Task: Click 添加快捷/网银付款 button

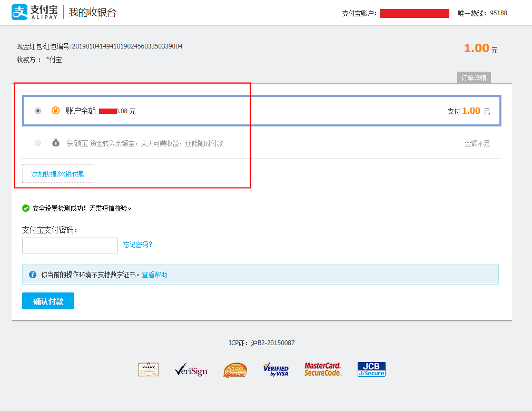Action: pyautogui.click(x=58, y=174)
